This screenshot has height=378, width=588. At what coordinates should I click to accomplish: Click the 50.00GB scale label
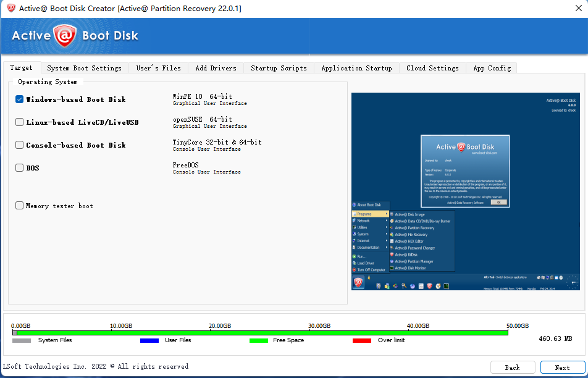(518, 326)
